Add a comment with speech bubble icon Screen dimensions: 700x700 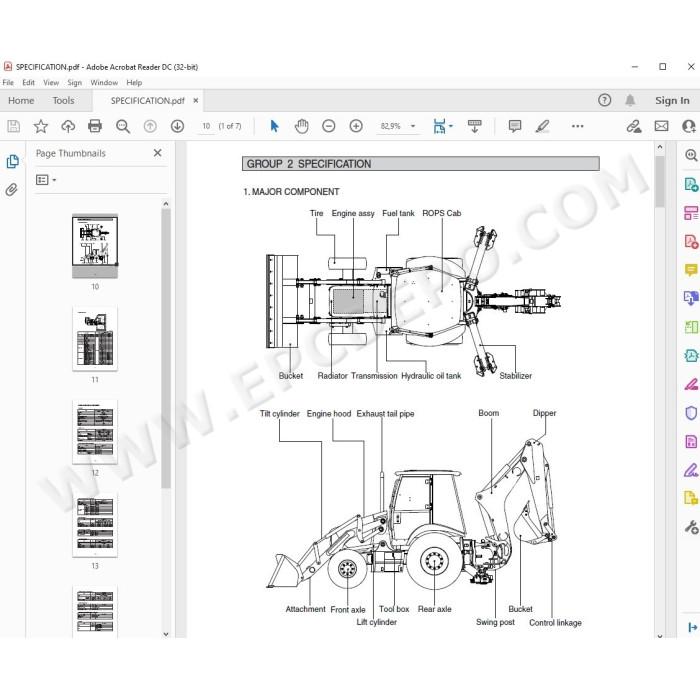point(515,126)
